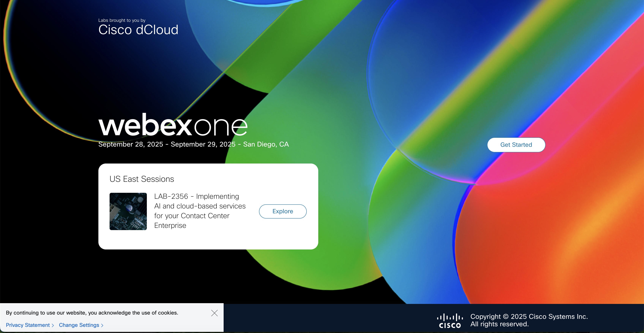Click the webexone logo
The width and height of the screenshot is (644, 333).
coord(173,125)
